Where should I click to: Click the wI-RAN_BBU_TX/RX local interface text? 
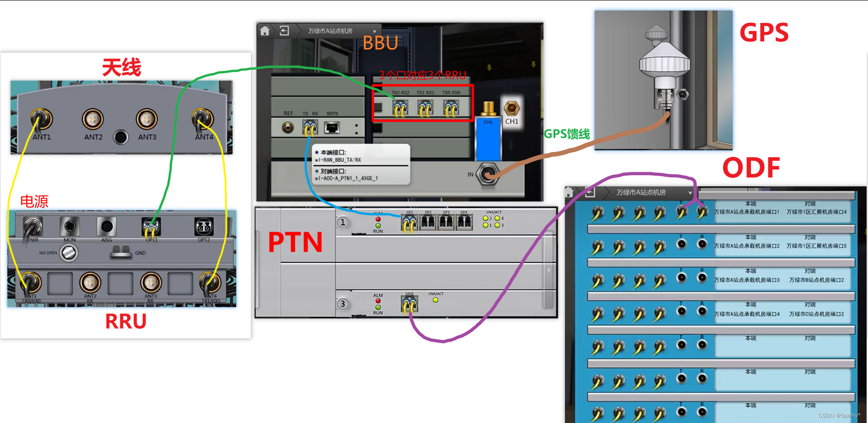pos(338,160)
